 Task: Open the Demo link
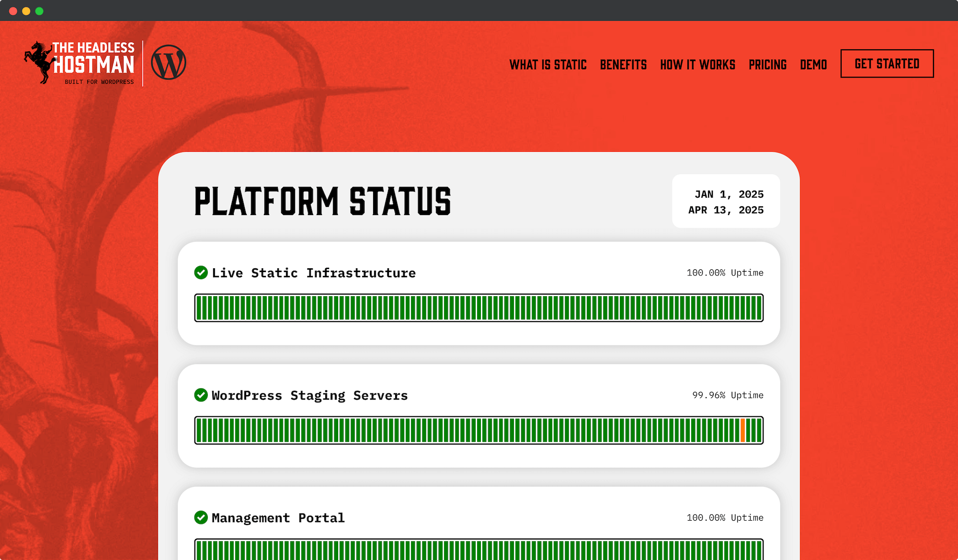[x=813, y=65]
